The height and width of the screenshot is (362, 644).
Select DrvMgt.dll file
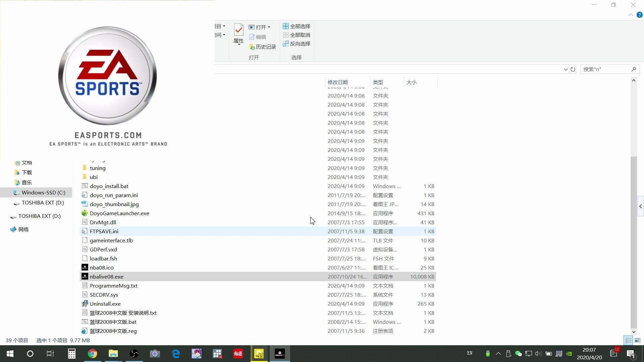(259, 222)
